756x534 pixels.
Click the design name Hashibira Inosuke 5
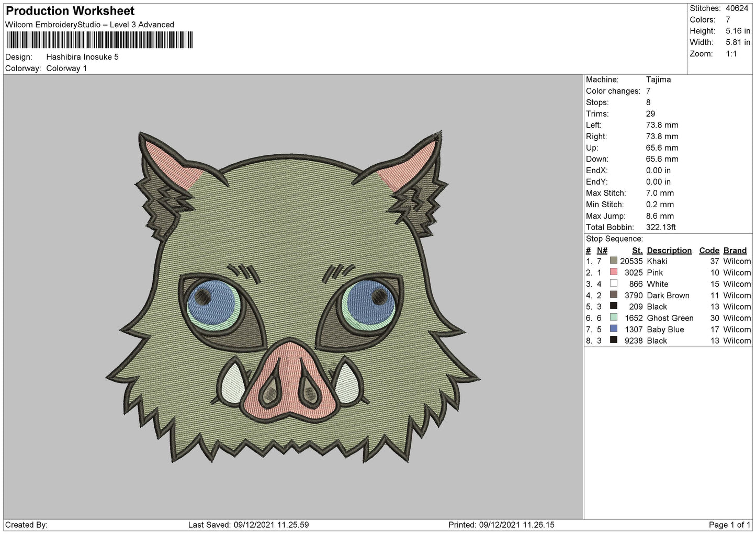coord(83,57)
